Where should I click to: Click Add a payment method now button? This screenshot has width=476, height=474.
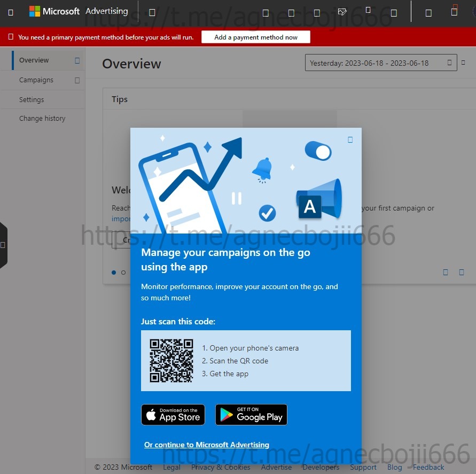(x=255, y=37)
